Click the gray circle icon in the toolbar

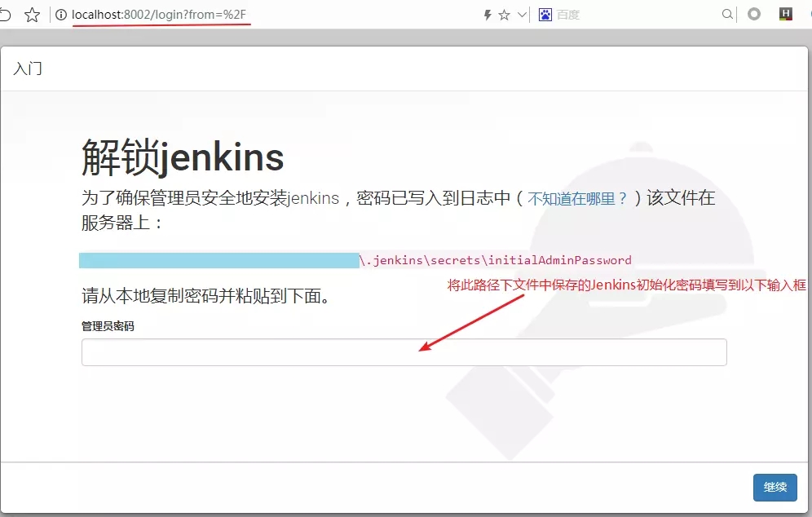[x=754, y=14]
